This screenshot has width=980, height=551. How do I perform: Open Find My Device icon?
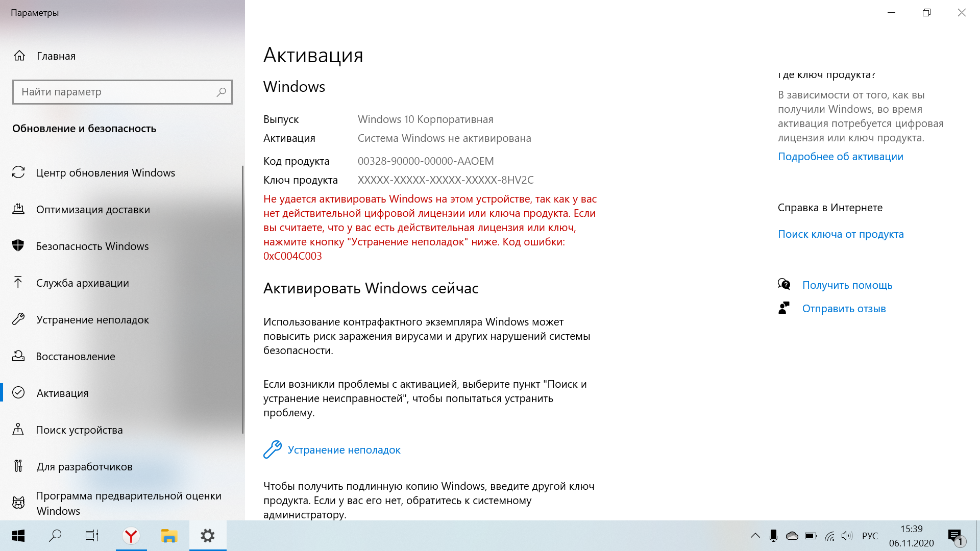[18, 429]
